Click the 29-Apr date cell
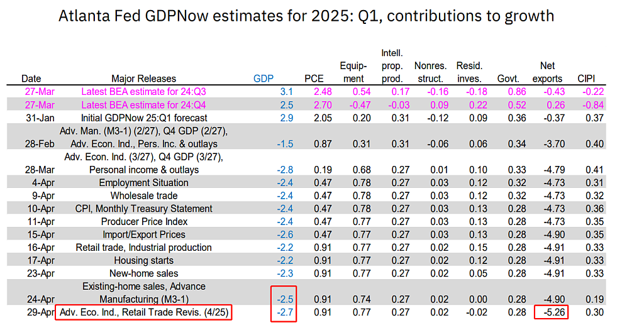Screen dimensions: 644x330 click(41, 312)
